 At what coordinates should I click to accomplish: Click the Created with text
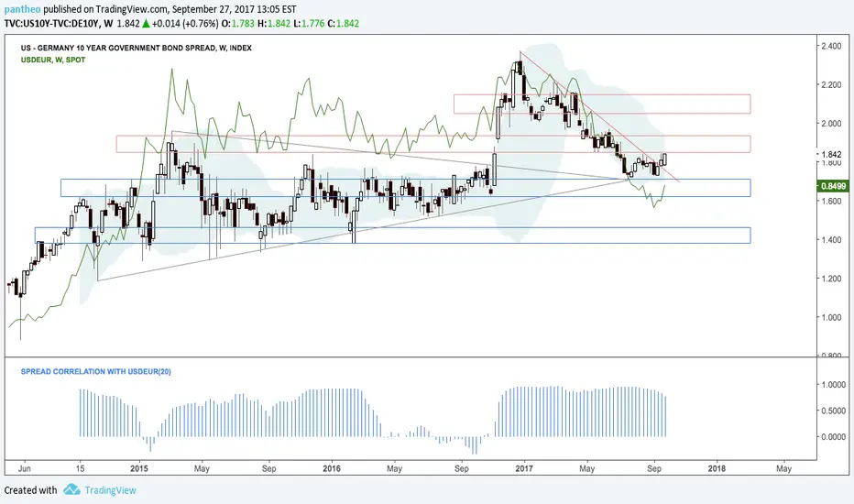30,490
